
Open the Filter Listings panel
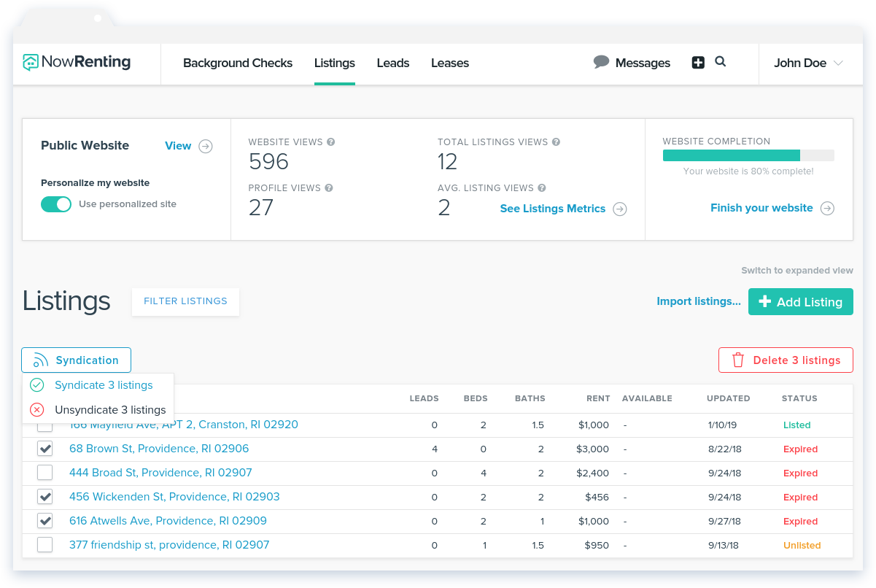185,301
